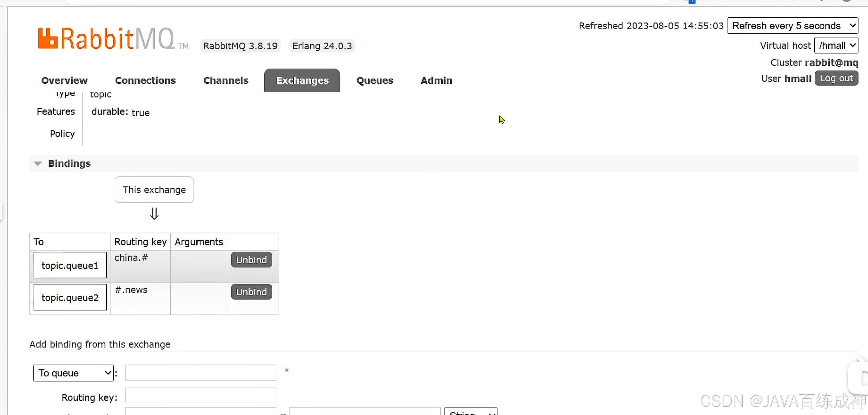Click the This exchange box

(x=154, y=190)
